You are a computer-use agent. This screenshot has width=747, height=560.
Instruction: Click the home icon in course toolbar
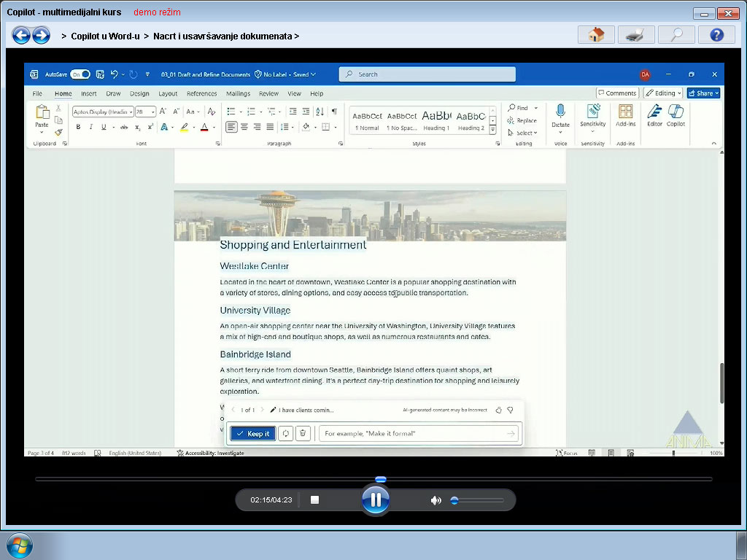pyautogui.click(x=596, y=35)
